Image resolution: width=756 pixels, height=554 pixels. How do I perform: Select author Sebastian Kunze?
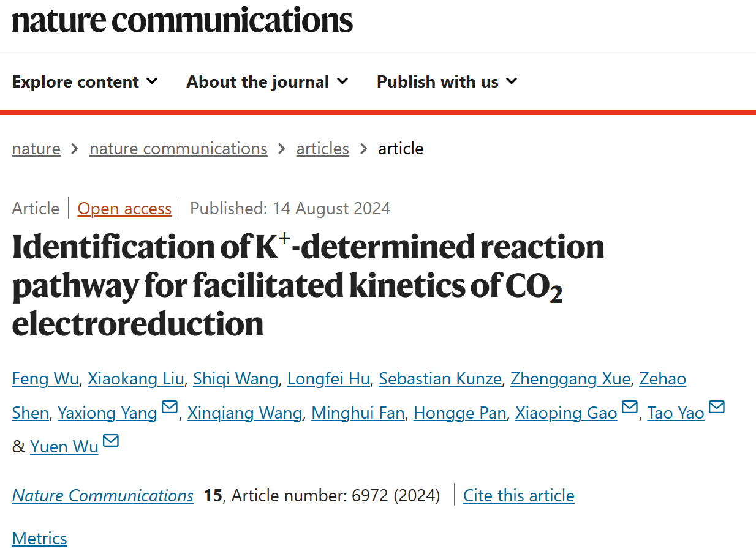click(440, 379)
